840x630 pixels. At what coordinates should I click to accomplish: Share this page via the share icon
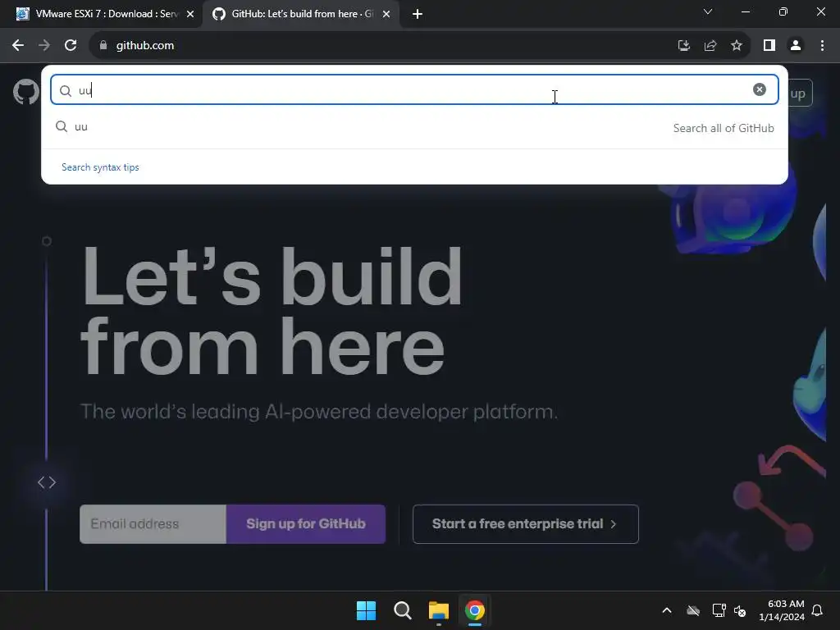[710, 46]
